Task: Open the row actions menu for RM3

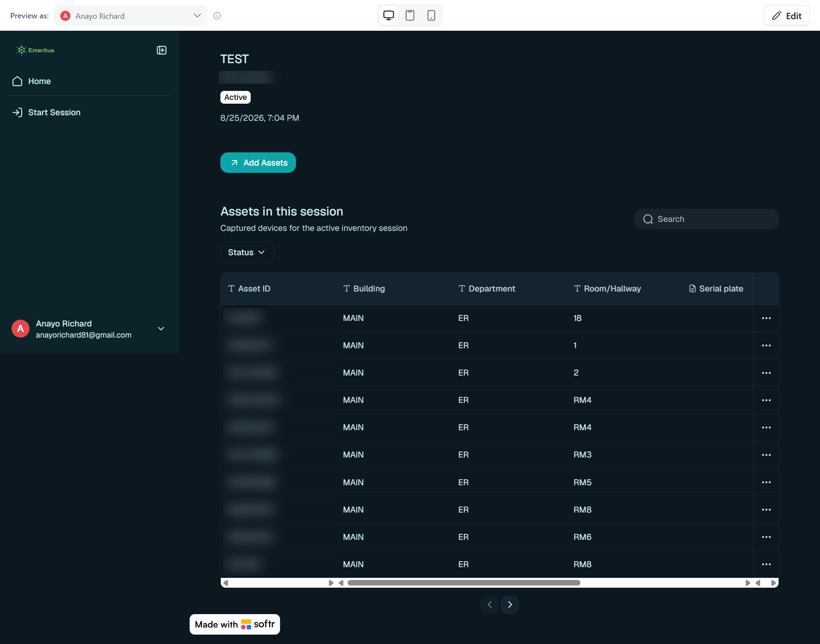Action: 766,455
